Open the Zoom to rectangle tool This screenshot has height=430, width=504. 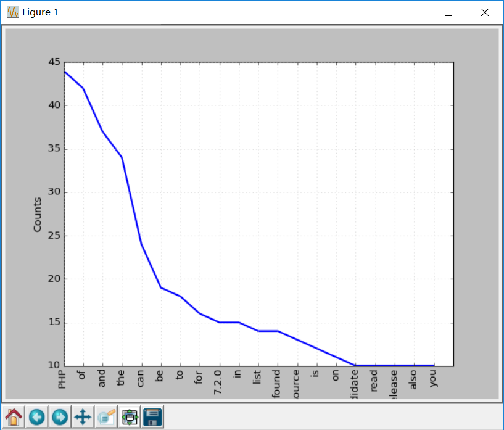pos(106,417)
